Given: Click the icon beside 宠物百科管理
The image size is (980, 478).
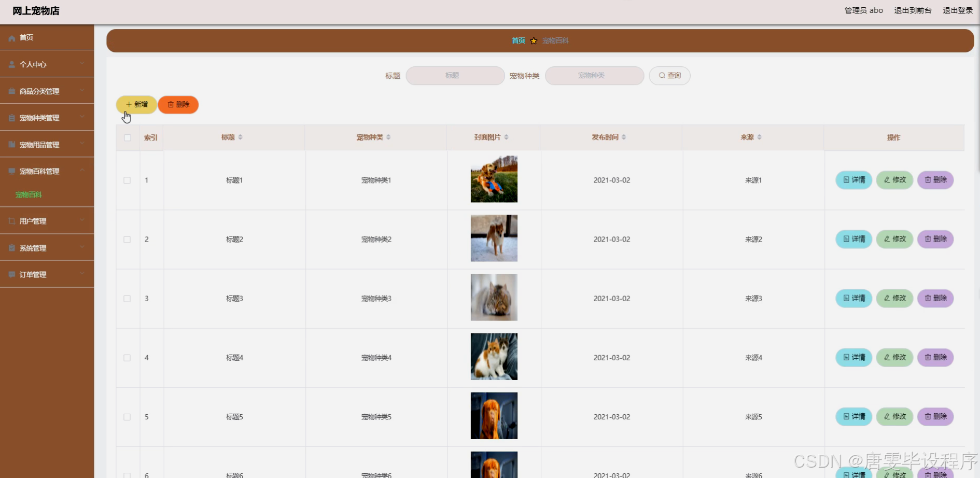Looking at the screenshot, I should pos(12,171).
